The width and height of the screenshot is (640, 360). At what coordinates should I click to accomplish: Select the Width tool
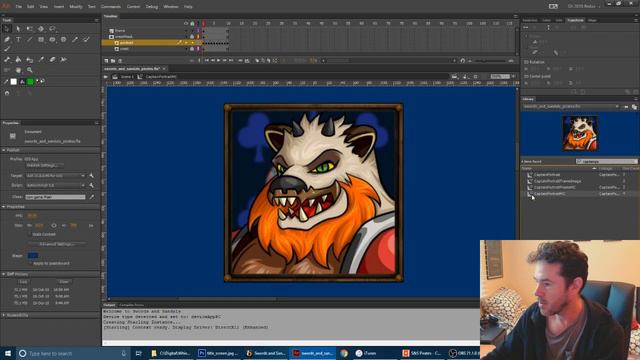coord(64,60)
